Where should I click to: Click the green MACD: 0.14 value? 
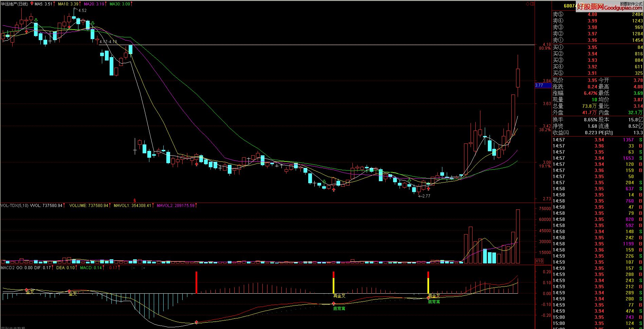pos(91,268)
